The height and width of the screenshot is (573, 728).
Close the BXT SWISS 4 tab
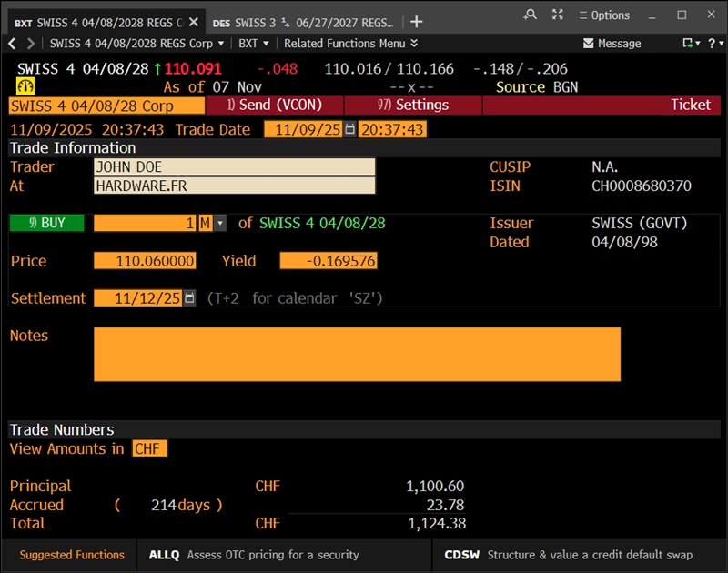(x=193, y=21)
